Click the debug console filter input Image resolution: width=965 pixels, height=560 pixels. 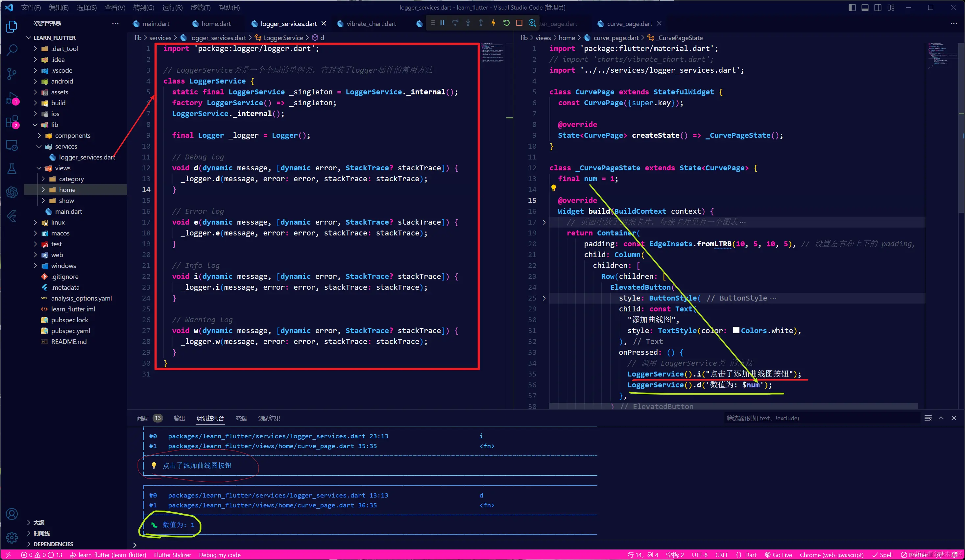[821, 418]
